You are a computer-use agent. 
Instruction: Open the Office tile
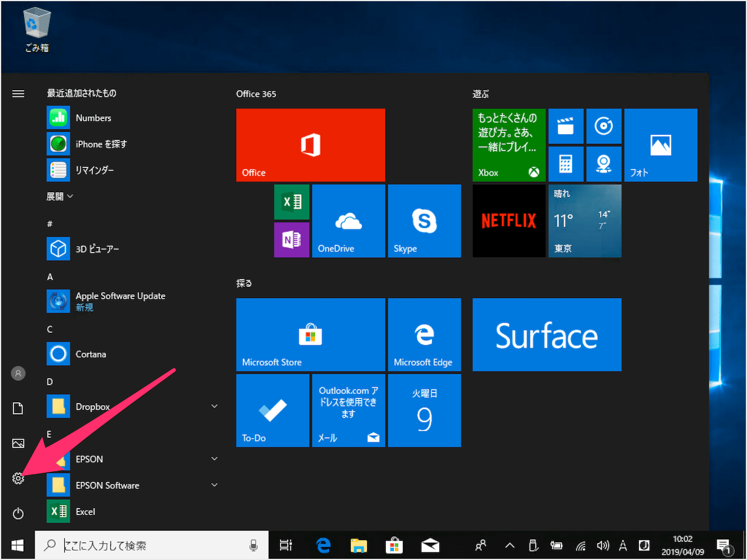pos(310,145)
